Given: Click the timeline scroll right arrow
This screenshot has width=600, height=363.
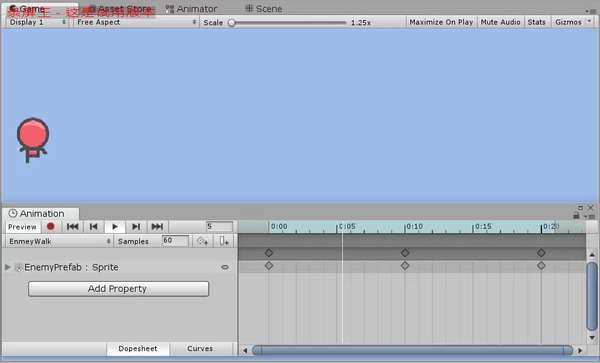Looking at the screenshot, I should (580, 350).
